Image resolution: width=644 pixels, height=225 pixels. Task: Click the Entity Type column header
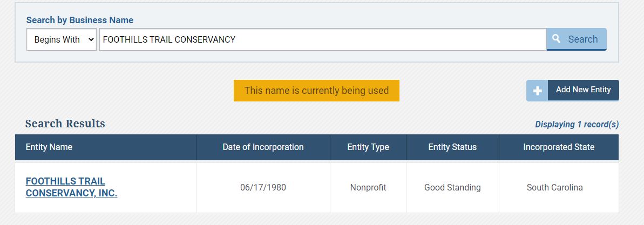point(368,147)
